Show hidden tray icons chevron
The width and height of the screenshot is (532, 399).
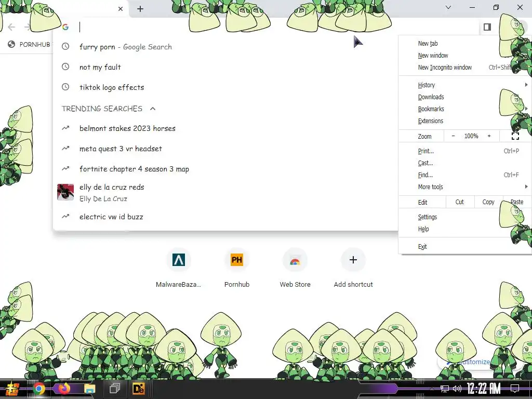tap(432, 389)
